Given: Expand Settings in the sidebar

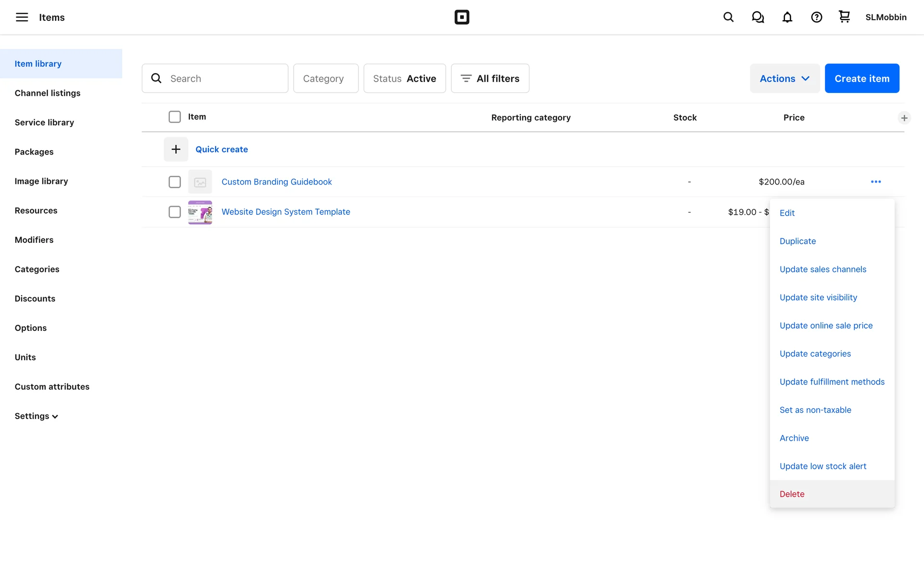Looking at the screenshot, I should [36, 416].
